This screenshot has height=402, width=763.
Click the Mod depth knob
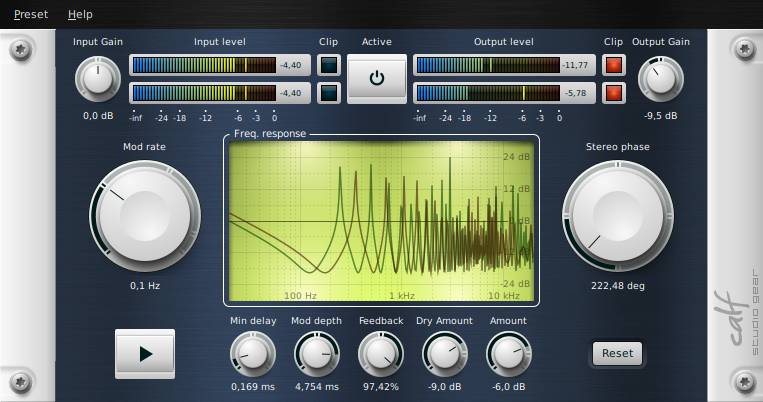coord(317,354)
